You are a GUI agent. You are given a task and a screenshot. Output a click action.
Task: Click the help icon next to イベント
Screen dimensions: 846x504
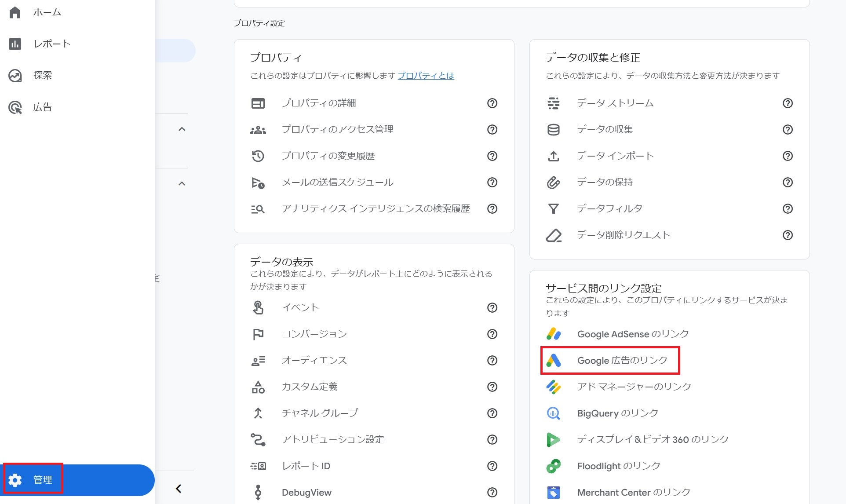492,308
